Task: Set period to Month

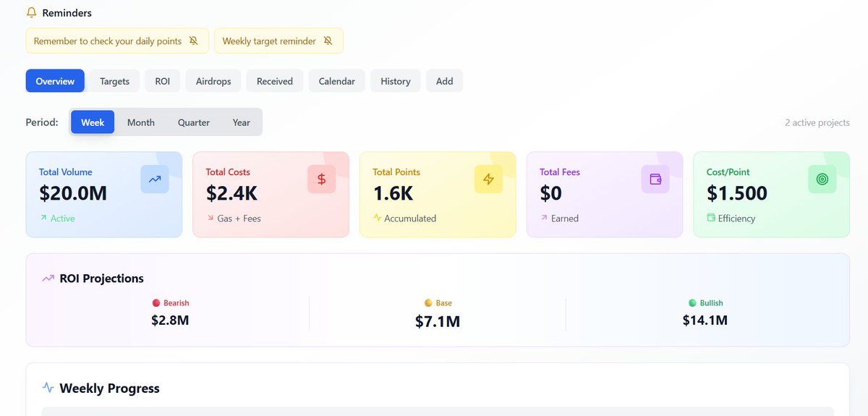Action: (x=141, y=122)
